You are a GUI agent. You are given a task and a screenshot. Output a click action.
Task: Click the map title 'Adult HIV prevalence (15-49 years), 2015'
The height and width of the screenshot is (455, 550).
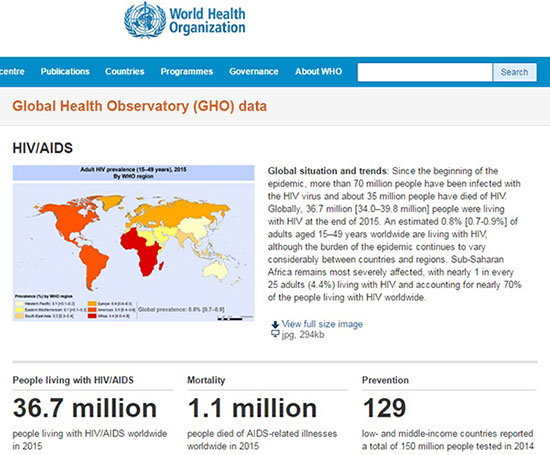point(134,169)
